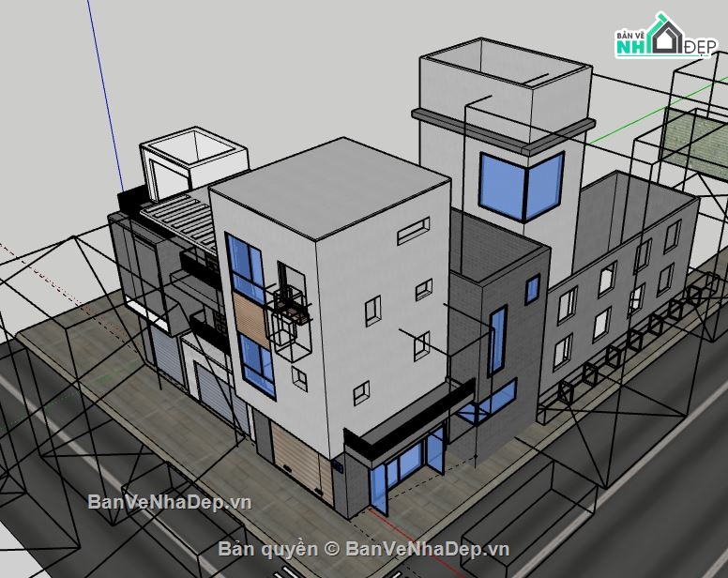This screenshot has height=578, width=728.
Task: Click the 'Bản quyền © BanVeNhaDep.vn' copyright text
Action: 364,549
